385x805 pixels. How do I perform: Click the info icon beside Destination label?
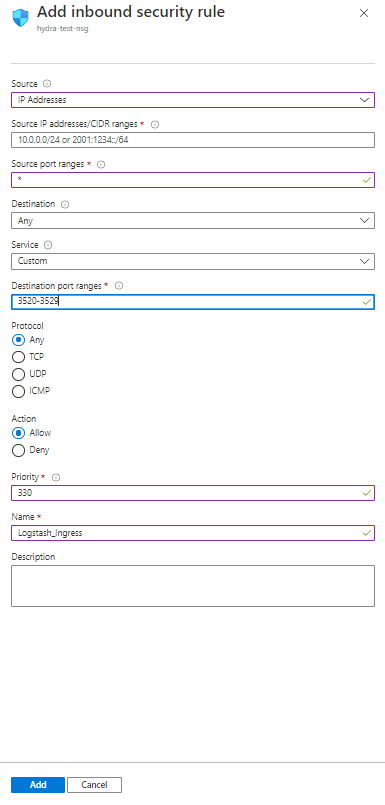click(65, 204)
